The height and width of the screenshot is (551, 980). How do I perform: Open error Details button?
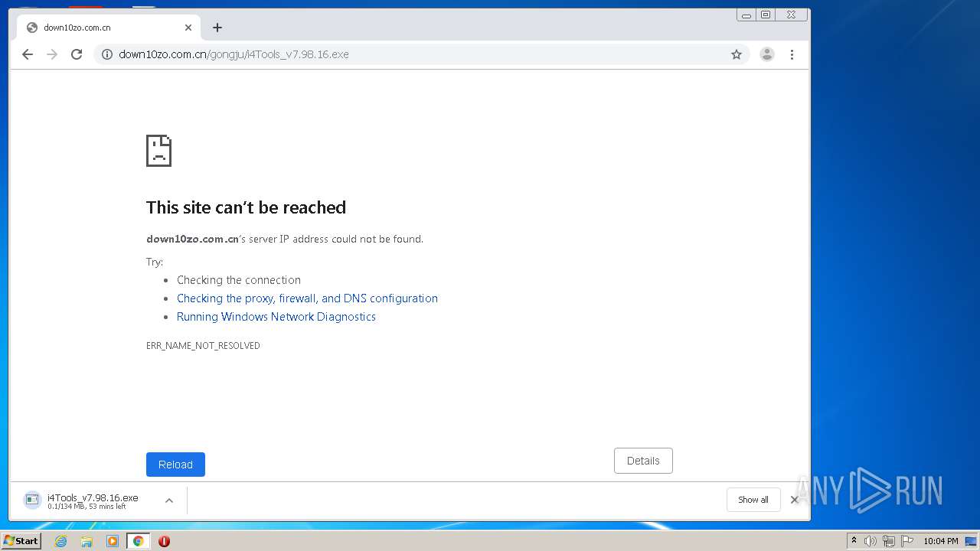click(x=643, y=461)
